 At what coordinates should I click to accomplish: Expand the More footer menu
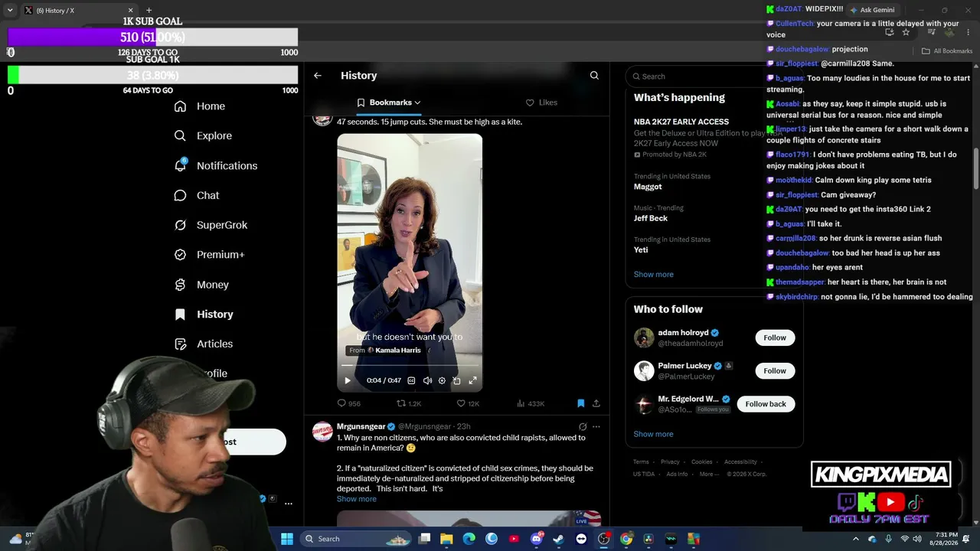click(x=708, y=474)
